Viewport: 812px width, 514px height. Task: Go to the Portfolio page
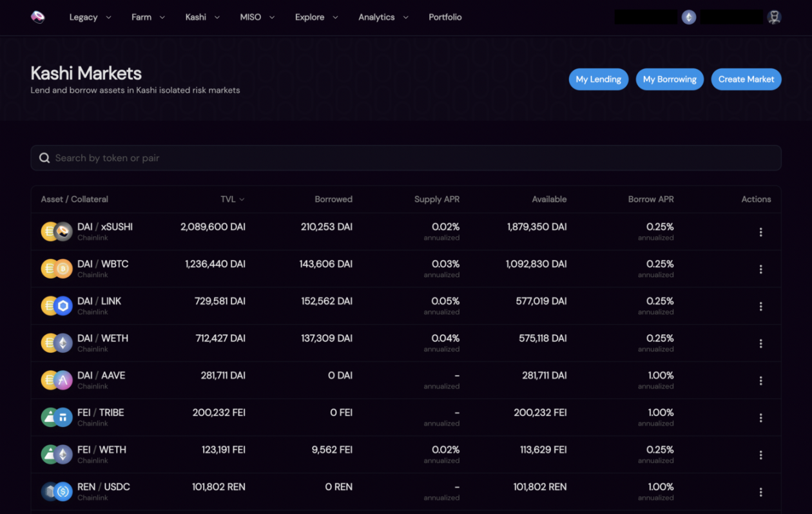(445, 17)
